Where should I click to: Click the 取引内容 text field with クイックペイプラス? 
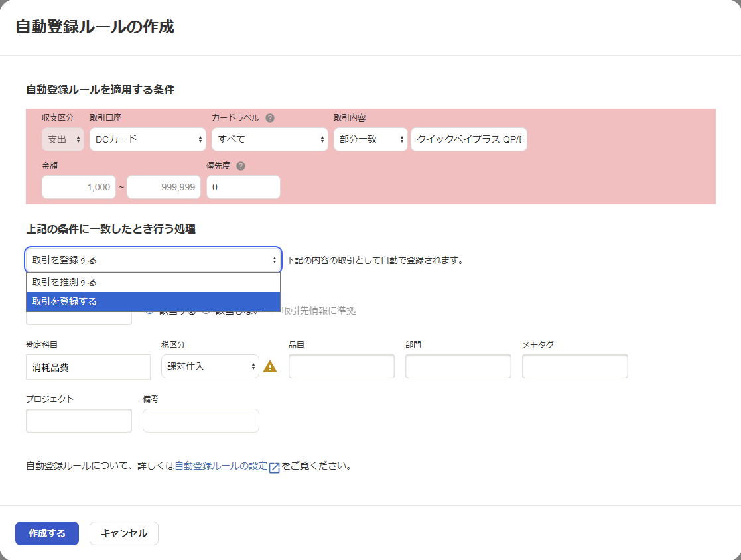pos(468,139)
